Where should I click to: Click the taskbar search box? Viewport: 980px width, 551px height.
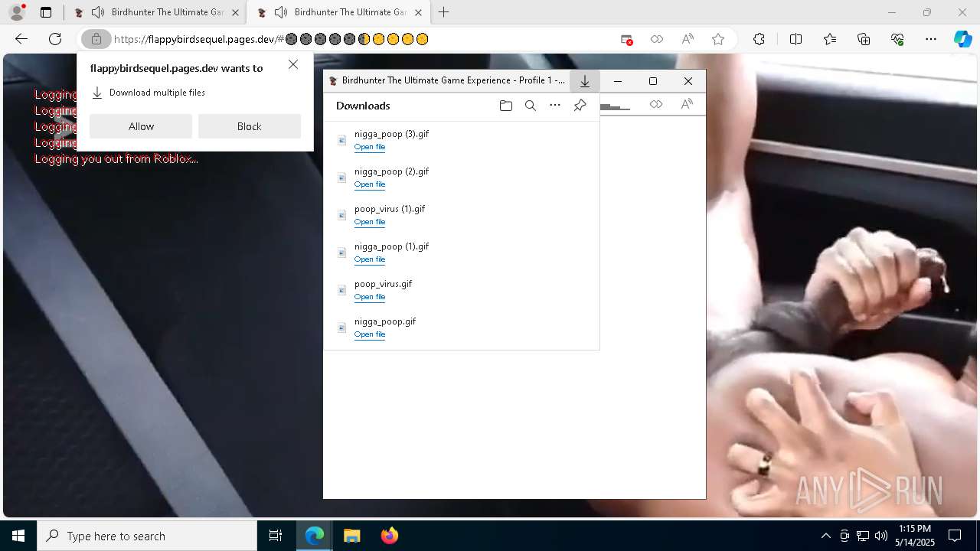click(x=147, y=536)
